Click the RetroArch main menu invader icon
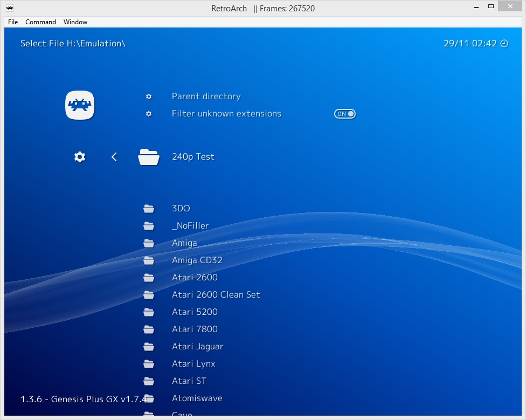Image resolution: width=526 pixels, height=420 pixels. [x=80, y=105]
